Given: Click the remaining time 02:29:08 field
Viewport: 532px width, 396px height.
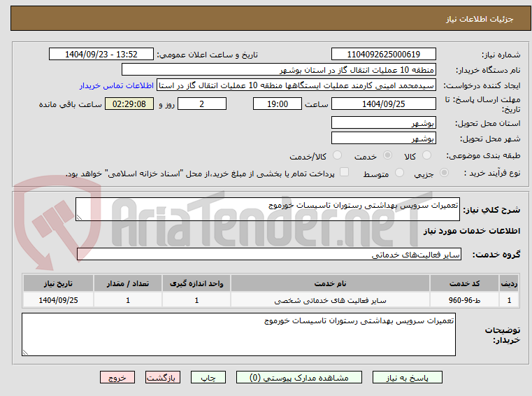Looking at the screenshot, I should [x=129, y=104].
